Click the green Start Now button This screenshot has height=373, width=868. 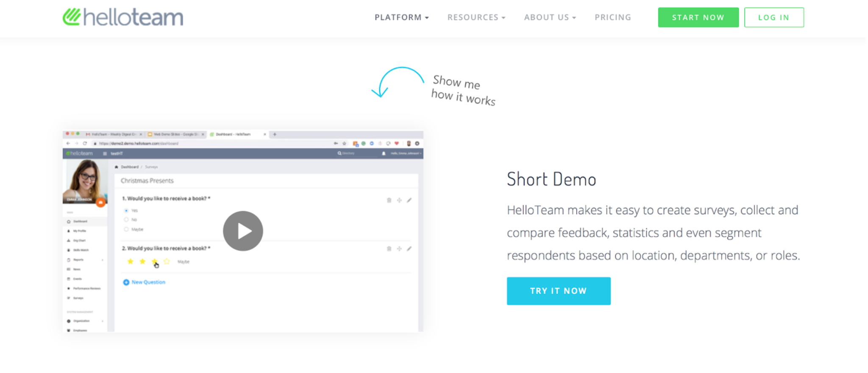pos(698,17)
